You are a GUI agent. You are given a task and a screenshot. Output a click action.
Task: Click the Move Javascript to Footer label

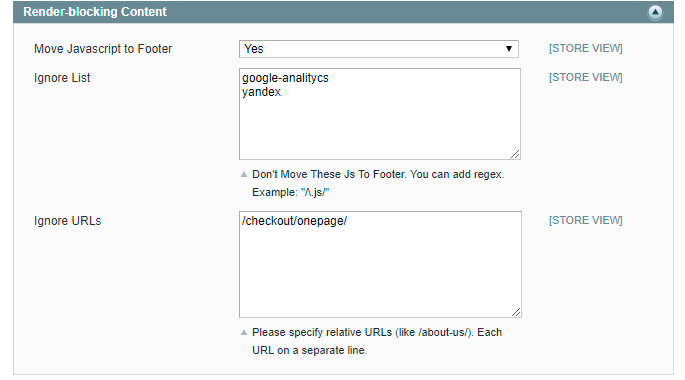tap(103, 48)
